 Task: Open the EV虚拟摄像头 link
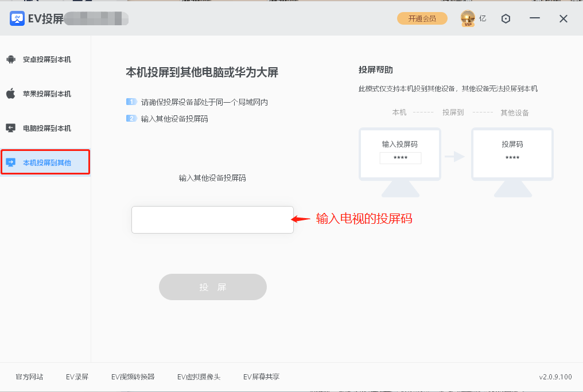199,377
